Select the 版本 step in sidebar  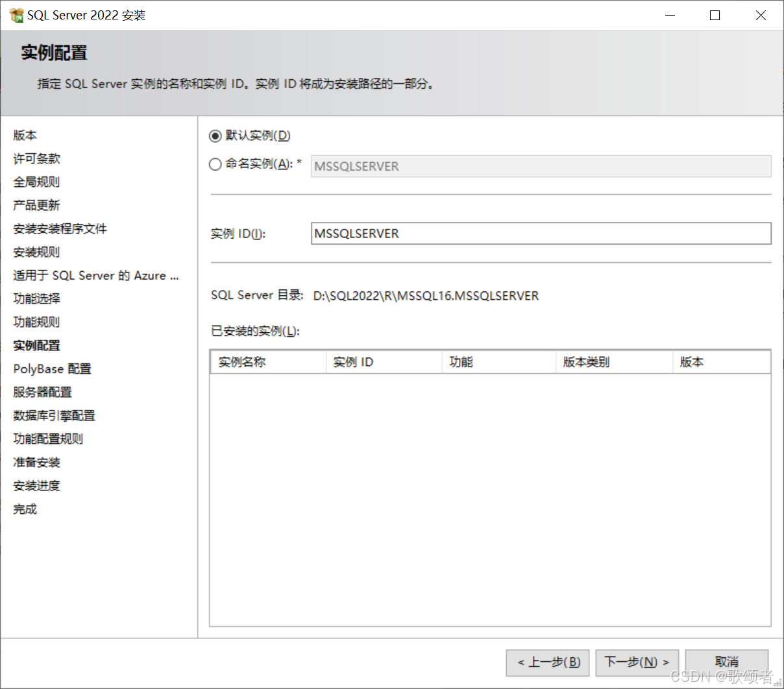tap(25, 136)
